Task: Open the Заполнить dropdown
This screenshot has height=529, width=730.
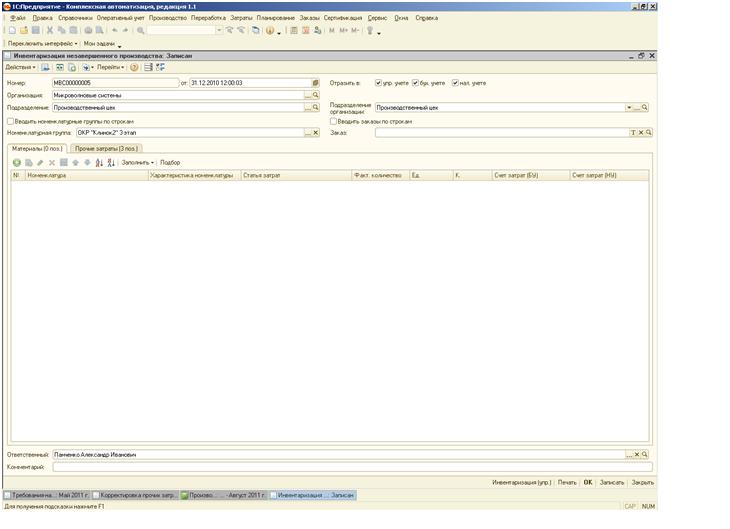Action: [x=137, y=163]
